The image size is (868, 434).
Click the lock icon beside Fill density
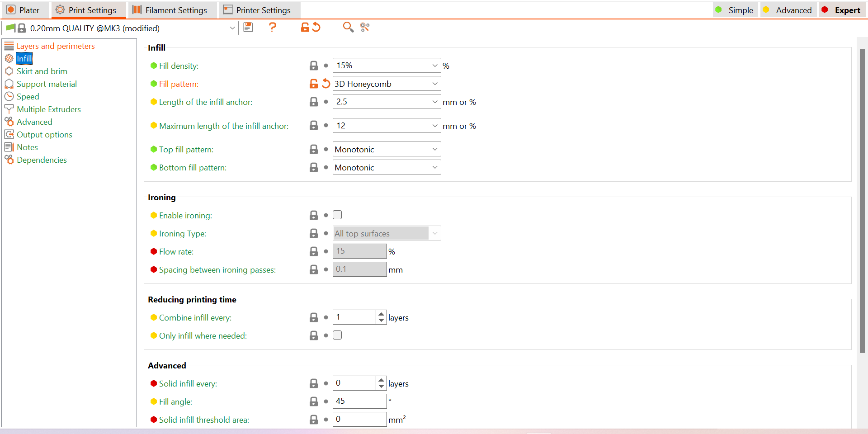pos(313,66)
